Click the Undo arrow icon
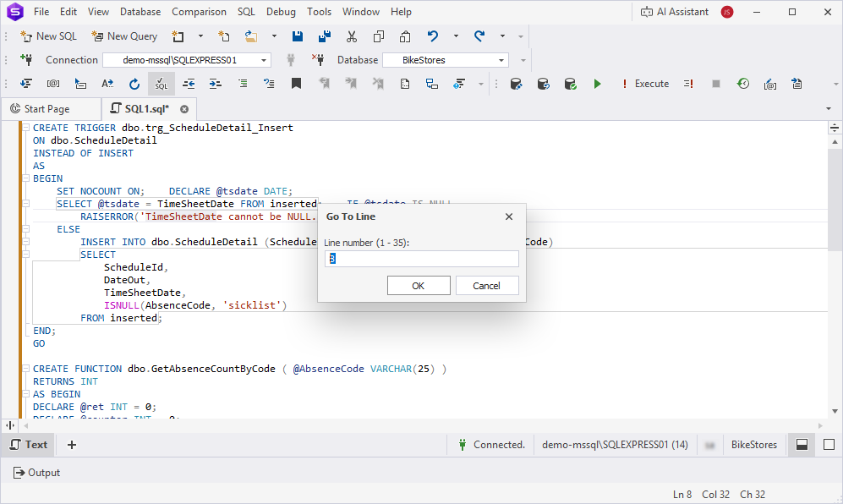The height and width of the screenshot is (504, 843). click(x=433, y=36)
